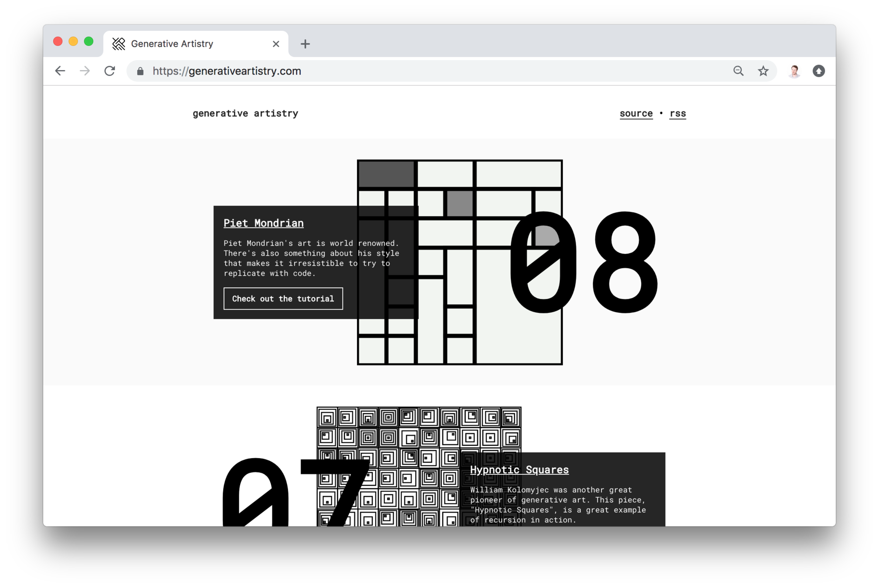Screen dimensions: 879x588
Task: Open the Hypnotic Squares heading link
Action: tap(519, 470)
